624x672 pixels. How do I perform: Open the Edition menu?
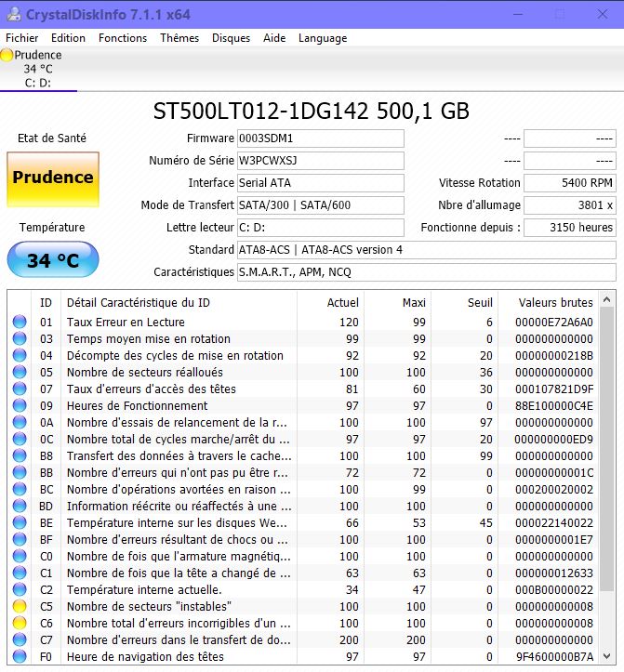[x=68, y=38]
